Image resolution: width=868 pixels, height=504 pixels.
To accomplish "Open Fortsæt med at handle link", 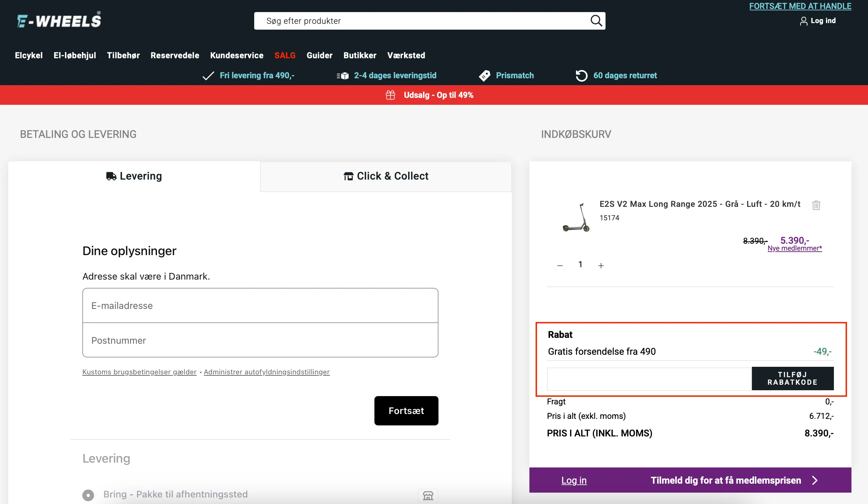I will 800,6.
